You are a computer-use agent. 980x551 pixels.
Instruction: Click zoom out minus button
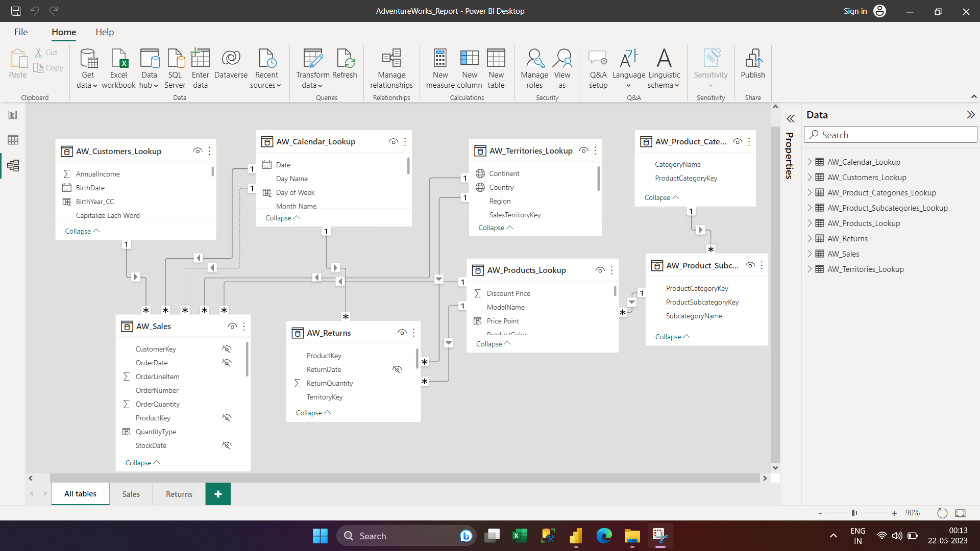pos(820,513)
